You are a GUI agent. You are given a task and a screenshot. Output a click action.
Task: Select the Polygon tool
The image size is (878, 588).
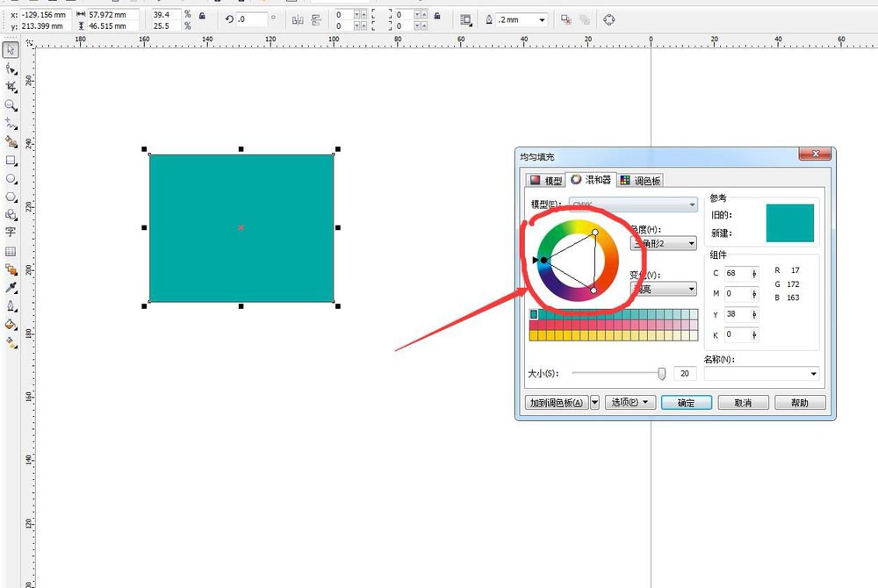point(11,197)
